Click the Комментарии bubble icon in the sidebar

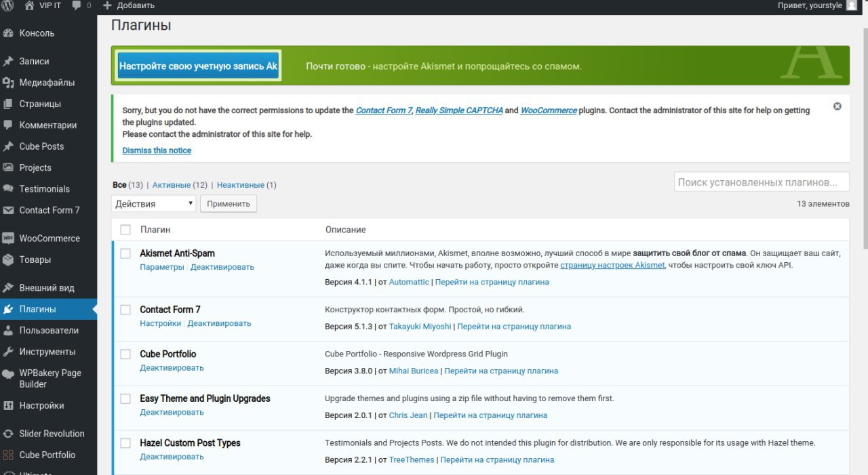point(8,125)
